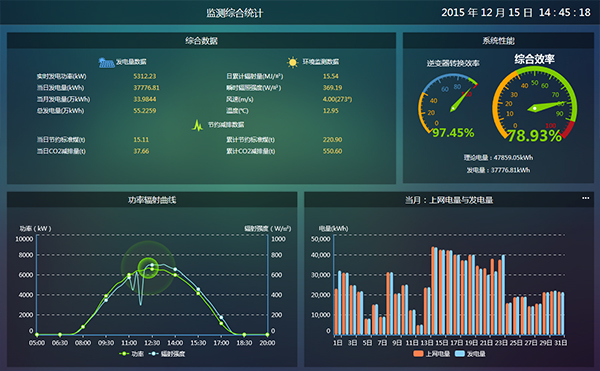This screenshot has width=600, height=371.
Task: Toggle the blue 发电量 legend entry
Action: coord(470,354)
